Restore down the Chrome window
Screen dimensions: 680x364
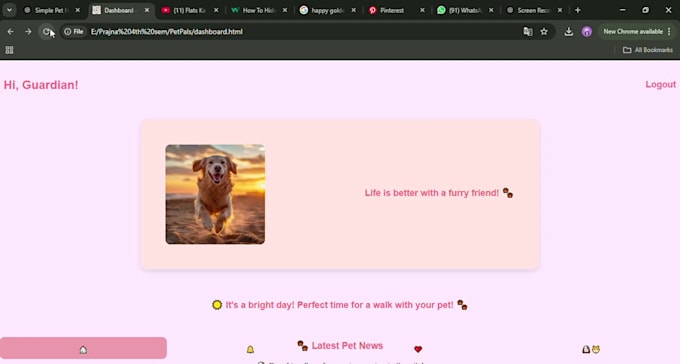click(645, 10)
